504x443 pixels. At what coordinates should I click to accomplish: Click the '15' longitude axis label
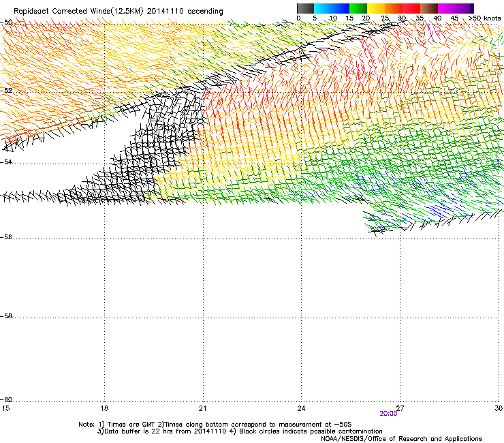coord(5,408)
